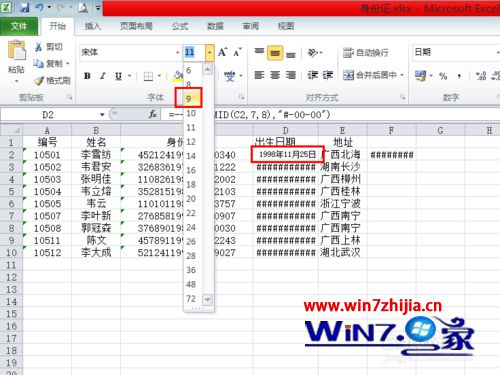
Task: Switch to the Review (审阅) tab
Action: click(251, 26)
